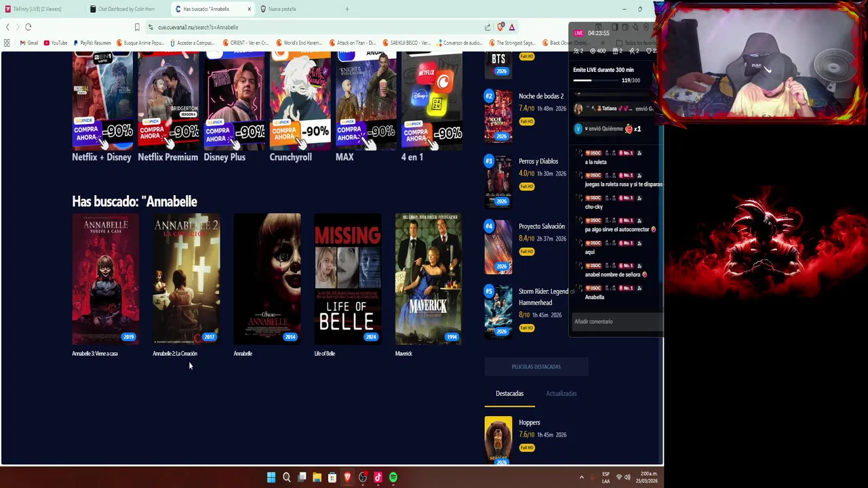Open the Life of Belle poster
This screenshot has width=868, height=488.
[348, 279]
